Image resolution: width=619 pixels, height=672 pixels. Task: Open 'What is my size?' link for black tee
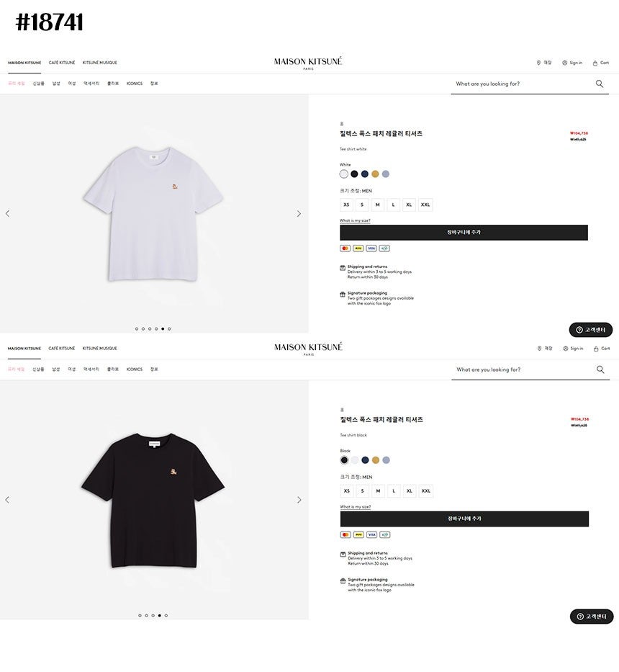(x=356, y=507)
